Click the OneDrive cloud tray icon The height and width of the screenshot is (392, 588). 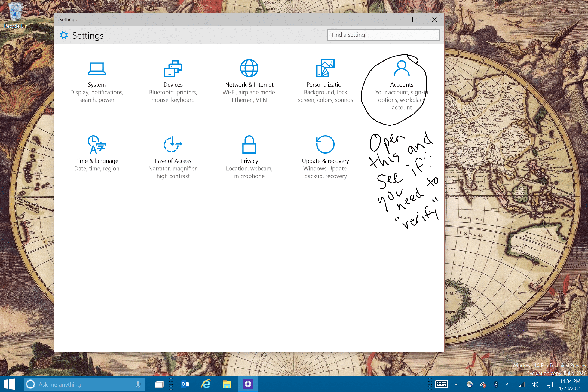pos(483,384)
